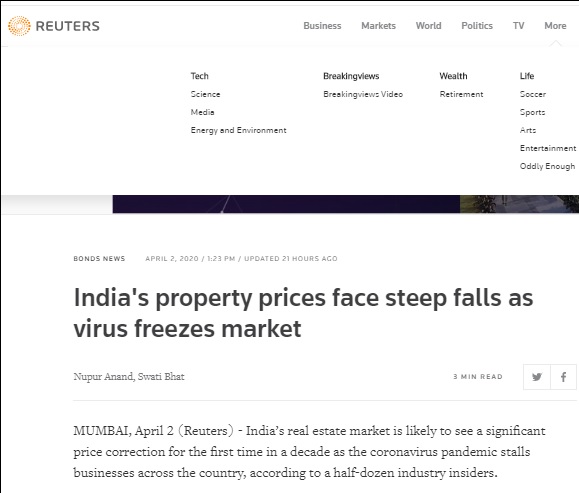Go to Science section
The height and width of the screenshot is (493, 579).
tap(205, 94)
